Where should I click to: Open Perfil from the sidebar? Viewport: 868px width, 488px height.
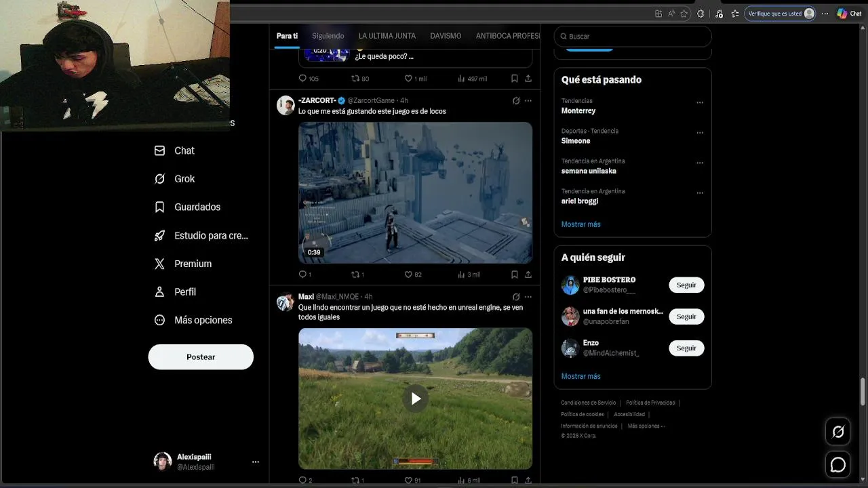tap(175, 291)
